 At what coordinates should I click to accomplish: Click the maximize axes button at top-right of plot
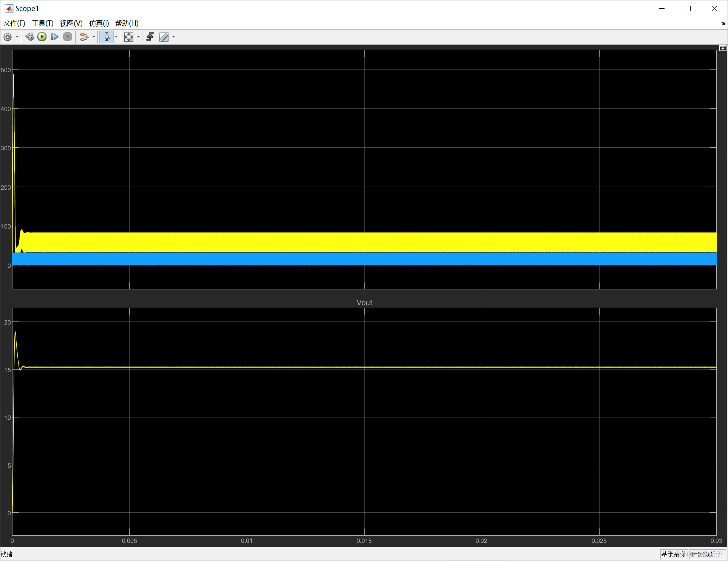(722, 48)
